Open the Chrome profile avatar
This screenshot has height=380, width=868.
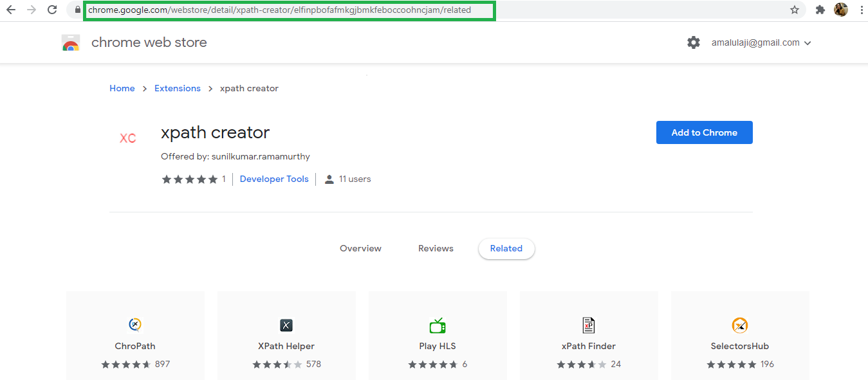pyautogui.click(x=840, y=10)
